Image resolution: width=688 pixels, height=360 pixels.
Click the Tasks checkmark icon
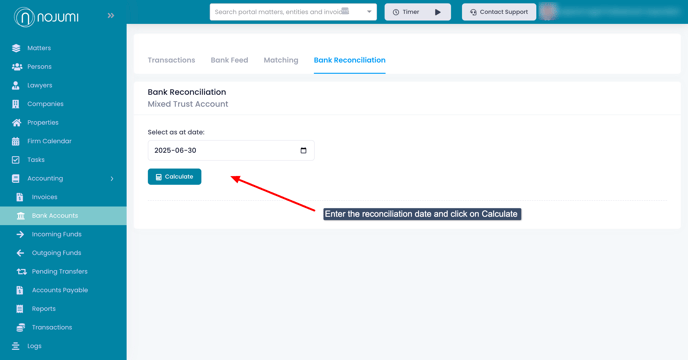coord(16,160)
